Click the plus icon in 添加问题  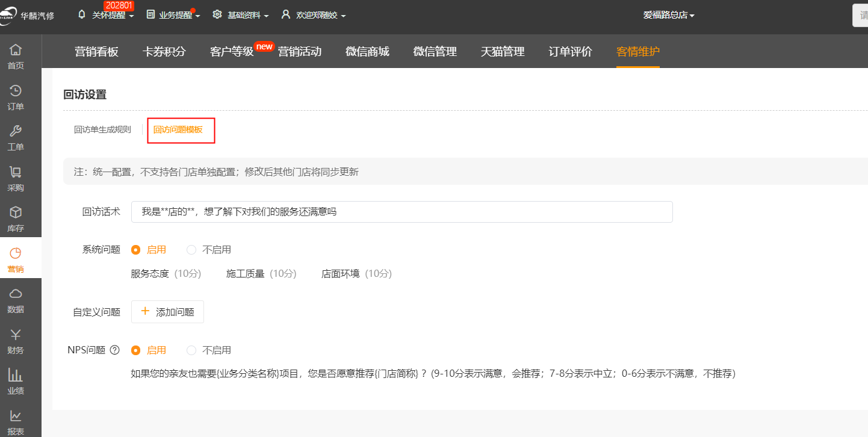[x=145, y=311]
